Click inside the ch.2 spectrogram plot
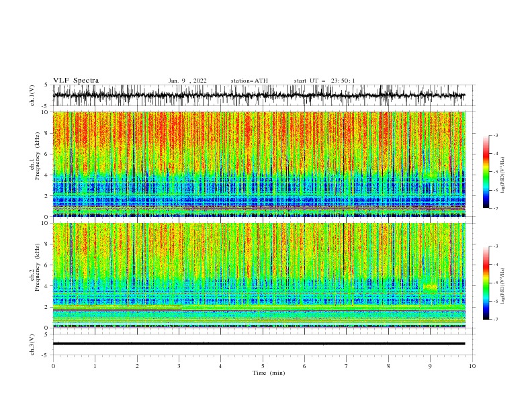The width and height of the screenshot is (532, 411). click(259, 275)
